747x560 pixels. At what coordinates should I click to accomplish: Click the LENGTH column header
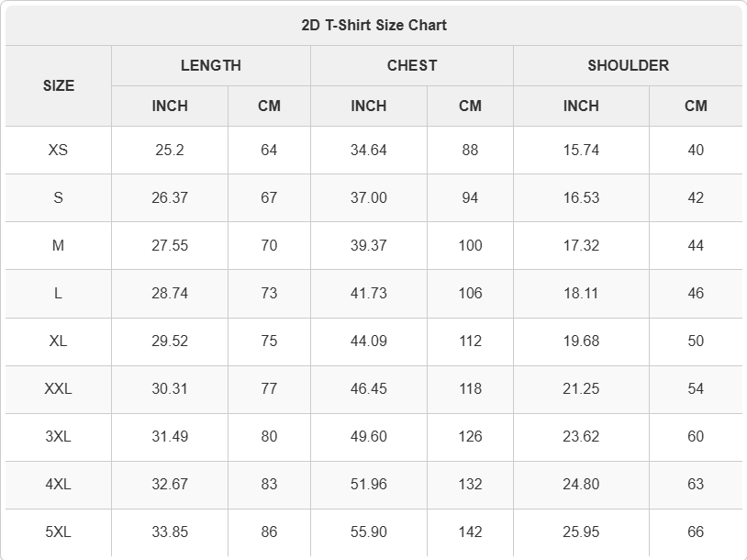(211, 65)
